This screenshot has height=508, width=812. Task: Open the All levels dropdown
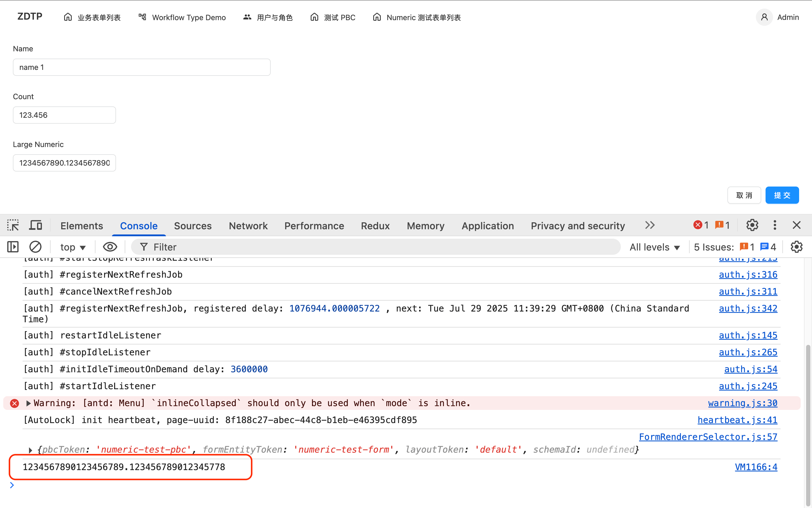(655, 247)
